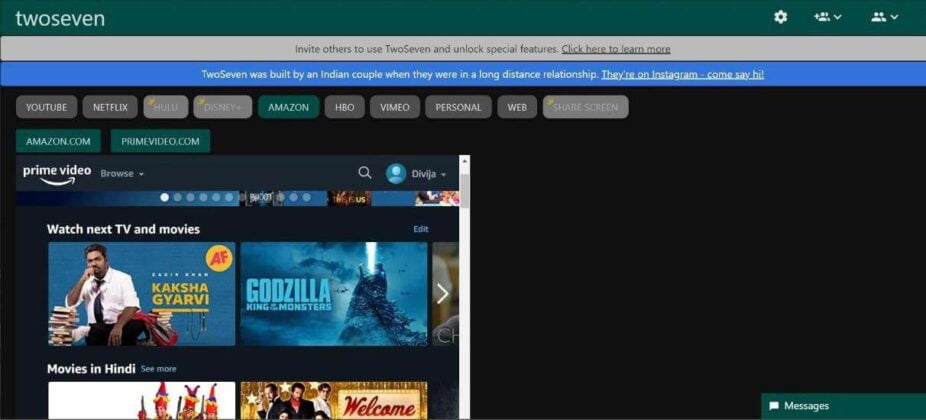This screenshot has height=420, width=926.
Task: Click the twoseven logo
Action: 60,18
